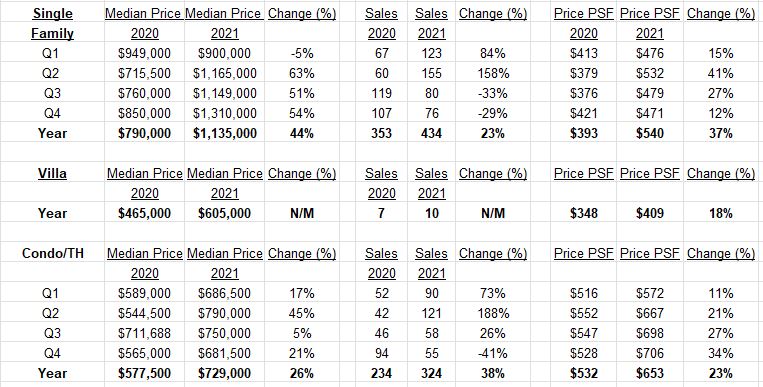Click the Villa sales 2021 value 10
Viewport: 763px width, 387px height.
click(x=431, y=213)
